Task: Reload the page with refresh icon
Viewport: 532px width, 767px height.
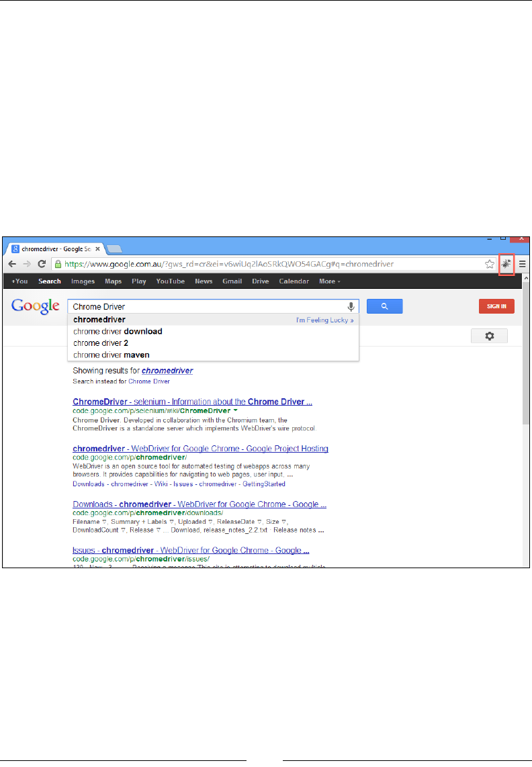Action: 42,264
